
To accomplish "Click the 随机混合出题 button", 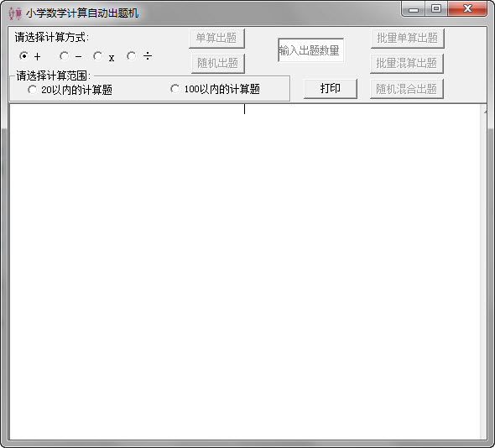I will pos(407,89).
